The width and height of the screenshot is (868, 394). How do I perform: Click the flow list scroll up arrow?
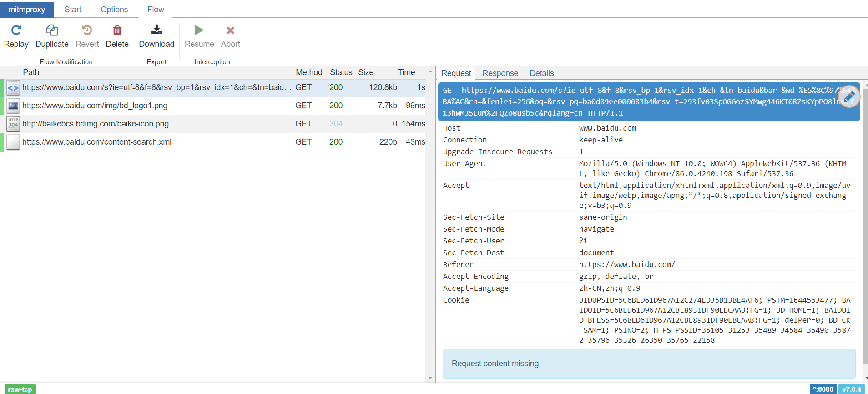point(430,71)
